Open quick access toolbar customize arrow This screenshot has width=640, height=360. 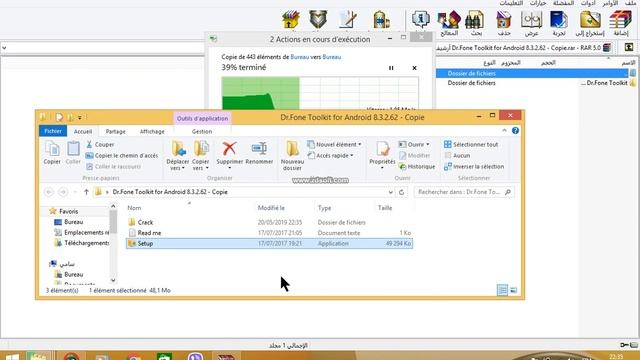click(80, 118)
